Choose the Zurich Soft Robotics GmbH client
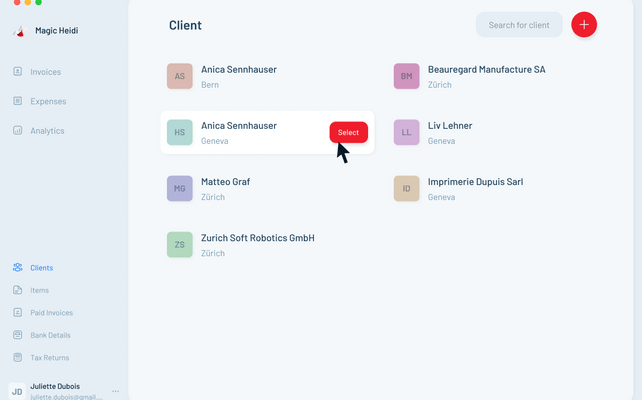 pos(257,244)
